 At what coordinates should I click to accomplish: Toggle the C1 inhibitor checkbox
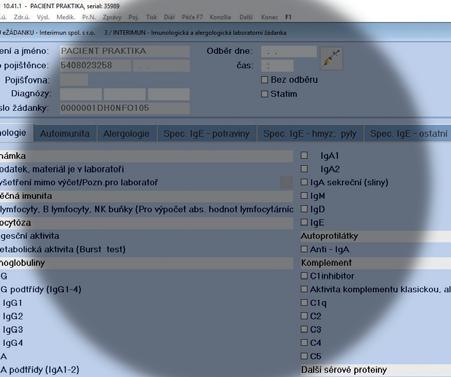pos(304,276)
